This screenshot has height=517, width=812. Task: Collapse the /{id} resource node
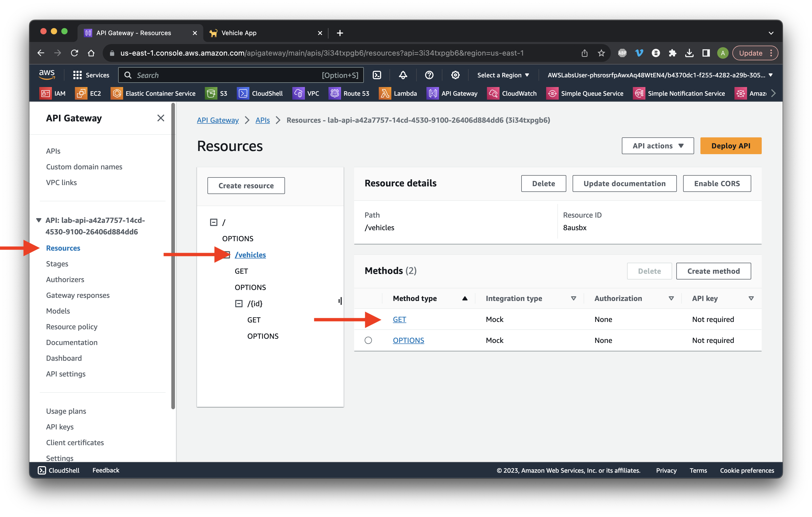239,304
